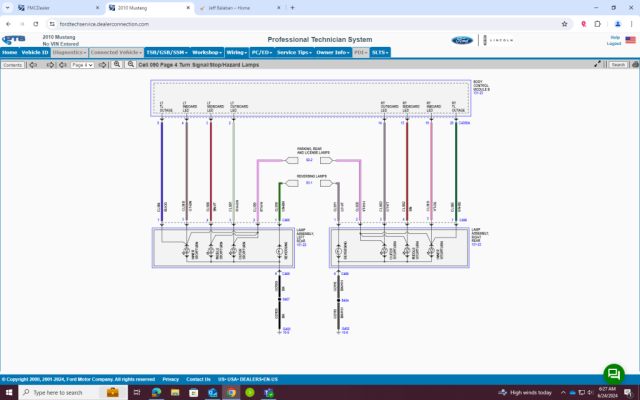Screen dimensions: 640x400
Task: Expand diagram to full screen
Action: pos(597,64)
